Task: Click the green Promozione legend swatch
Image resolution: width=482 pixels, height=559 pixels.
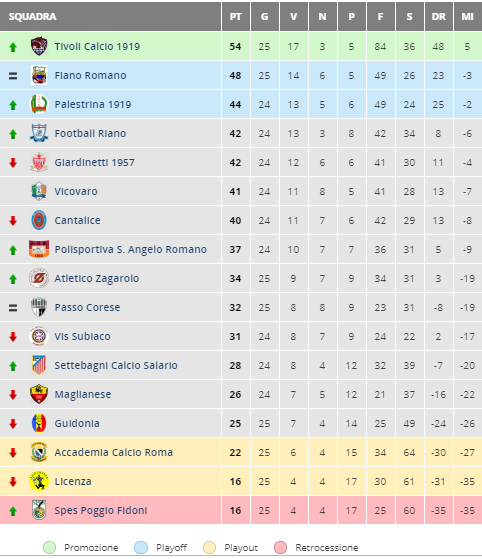Action: (50, 547)
